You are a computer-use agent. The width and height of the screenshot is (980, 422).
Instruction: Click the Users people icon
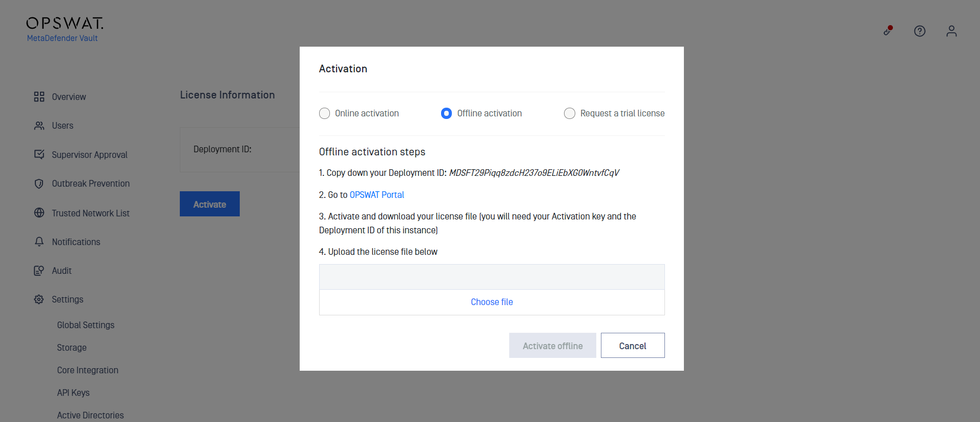[39, 126]
